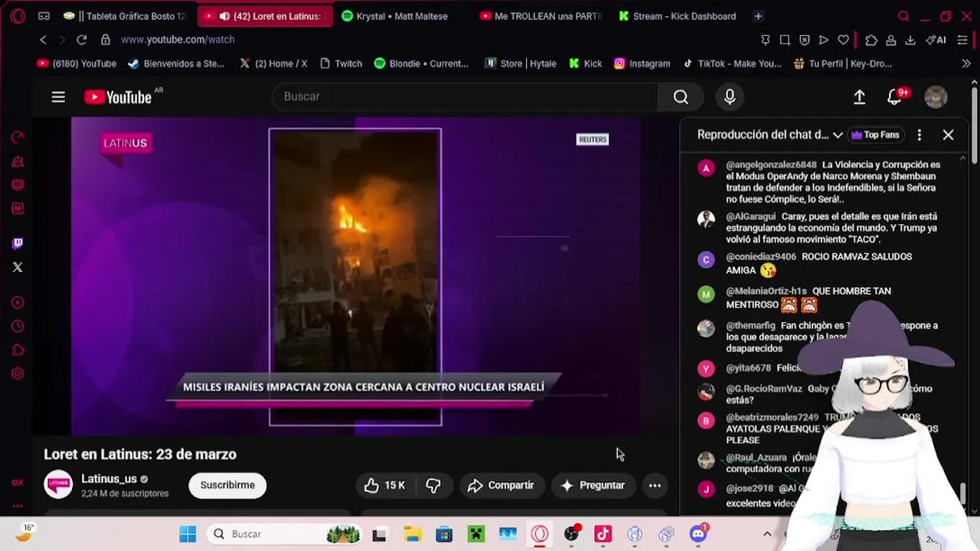
Task: Open Easy Setup sliders icon in toolbar
Action: 962,40
